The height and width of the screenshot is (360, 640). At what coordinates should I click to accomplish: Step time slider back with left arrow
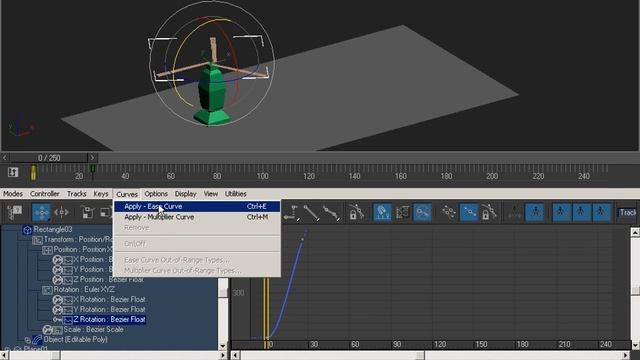(x=4, y=158)
